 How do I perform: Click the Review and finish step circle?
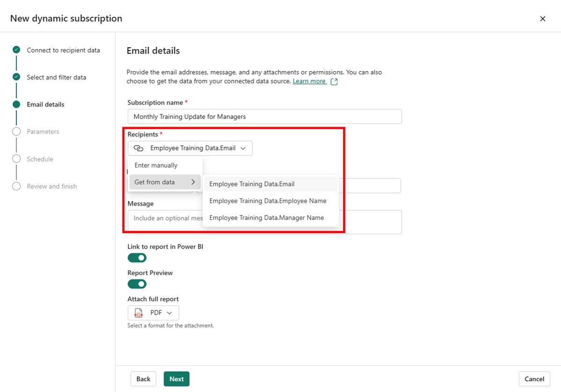(16, 186)
